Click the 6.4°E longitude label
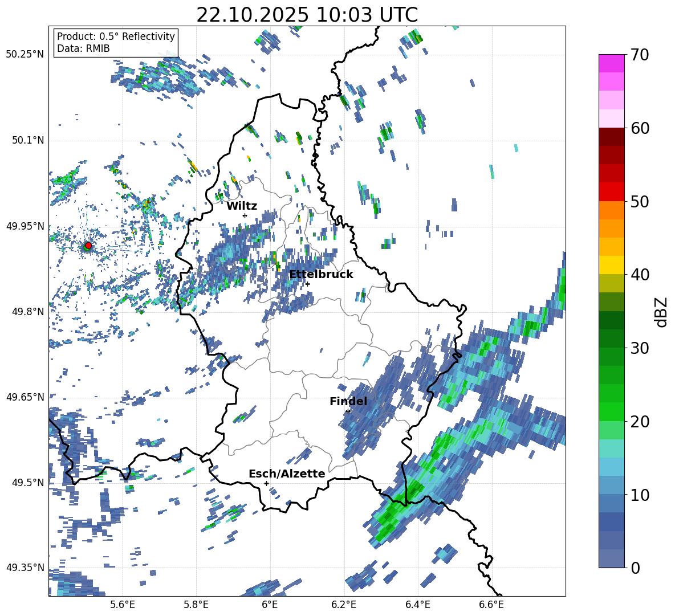This screenshot has height=616, width=675. point(417,605)
